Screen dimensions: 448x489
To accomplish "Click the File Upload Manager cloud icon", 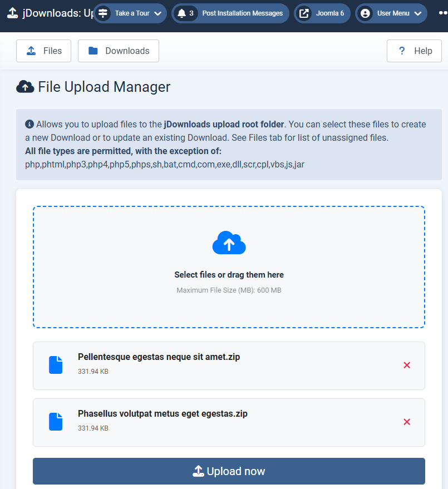I will [x=24, y=87].
